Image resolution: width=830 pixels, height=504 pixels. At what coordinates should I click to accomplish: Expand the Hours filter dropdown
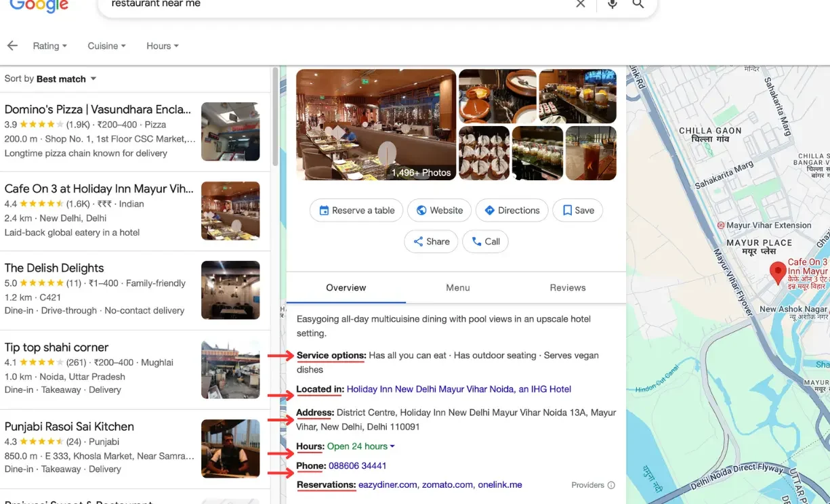tap(162, 46)
